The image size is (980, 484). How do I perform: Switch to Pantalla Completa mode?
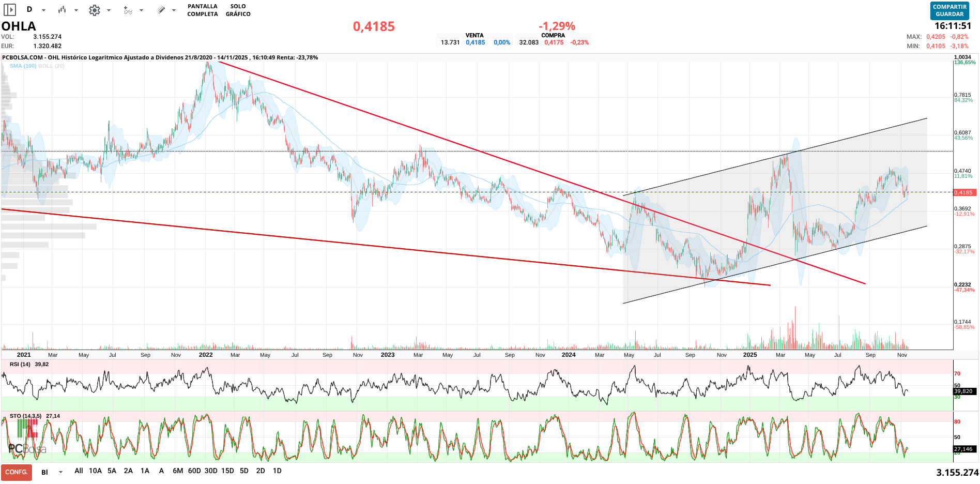point(203,10)
